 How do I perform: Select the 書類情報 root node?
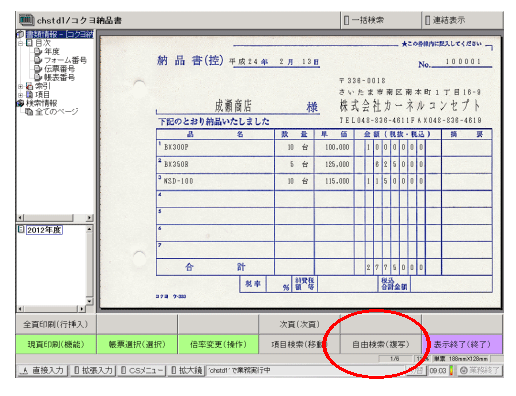[x=59, y=34]
